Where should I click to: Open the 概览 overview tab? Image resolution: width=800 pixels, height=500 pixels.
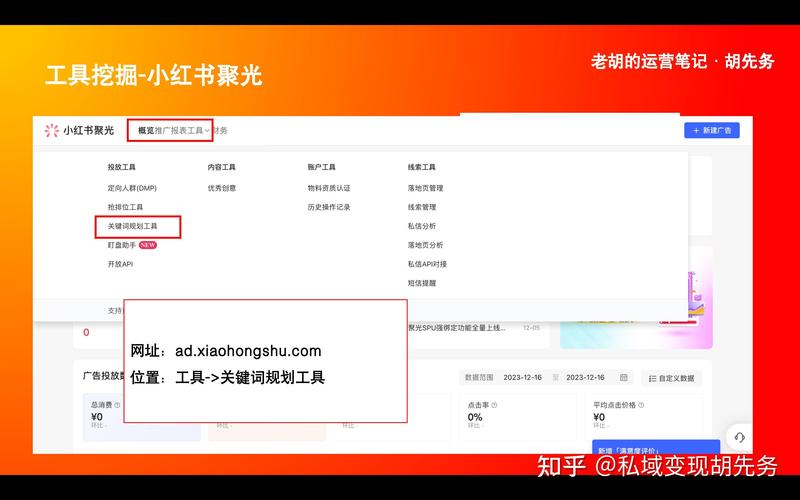(146, 130)
